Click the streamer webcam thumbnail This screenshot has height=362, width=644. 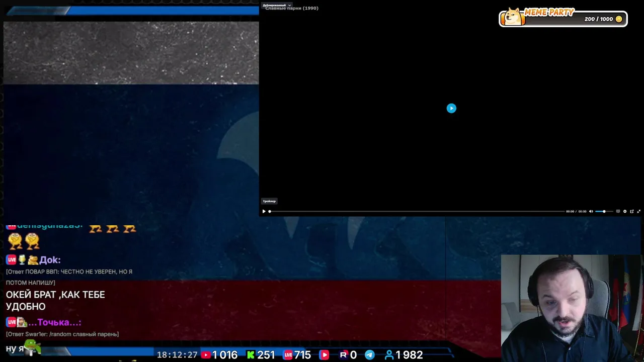click(573, 308)
